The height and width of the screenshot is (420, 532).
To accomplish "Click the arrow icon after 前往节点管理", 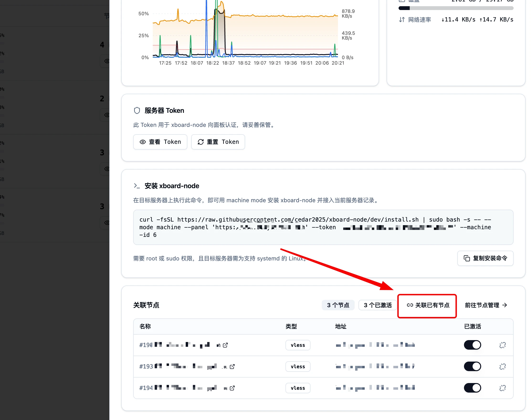I will tap(505, 305).
